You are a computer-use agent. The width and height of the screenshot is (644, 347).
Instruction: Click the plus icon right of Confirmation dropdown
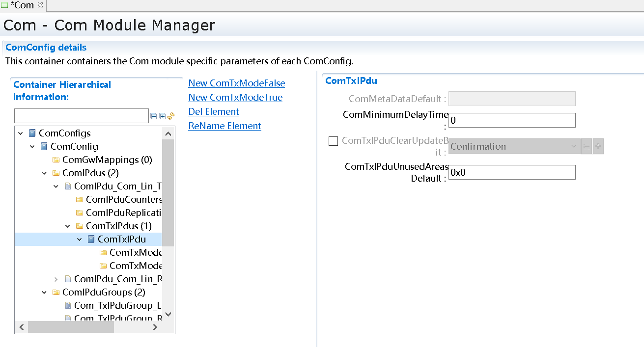pos(598,146)
